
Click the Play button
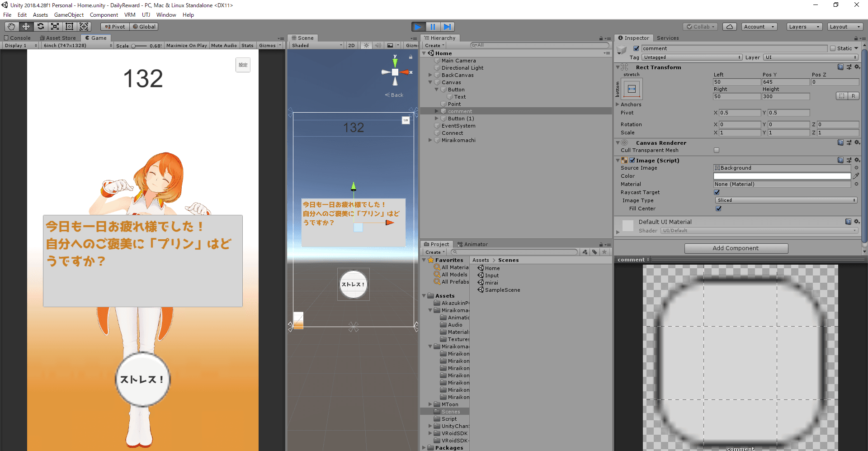point(418,27)
